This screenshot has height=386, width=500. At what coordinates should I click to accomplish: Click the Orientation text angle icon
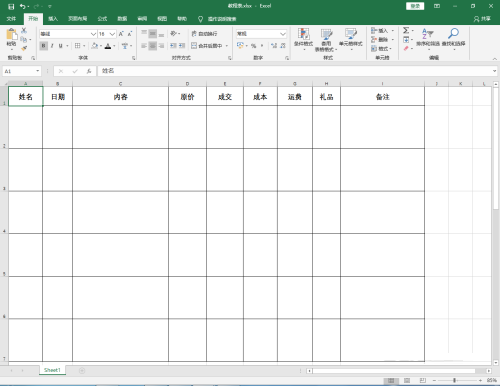point(173,34)
